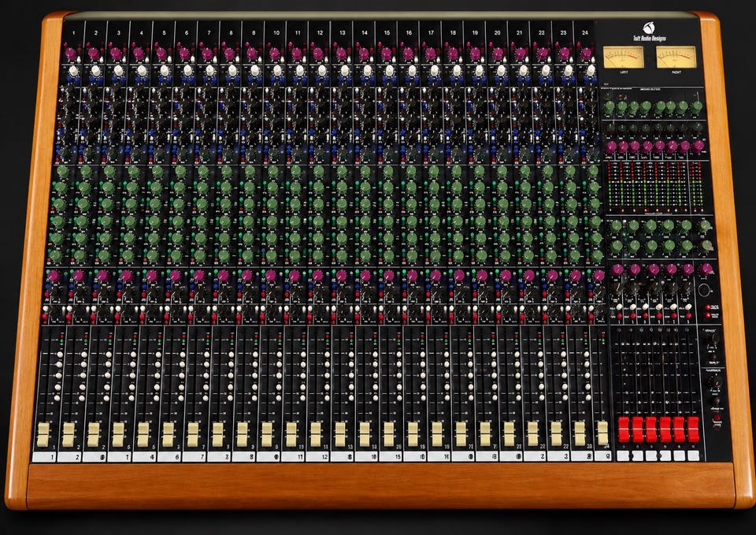Click the leftmost red group fader
The image size is (756, 535).
click(624, 429)
